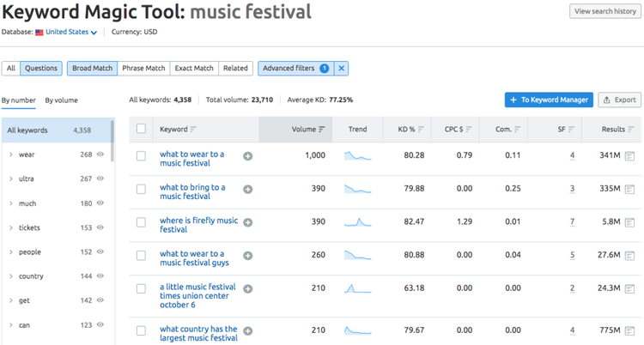Open 'View search history' button
Screen dimensions: 644x345
coord(605,11)
